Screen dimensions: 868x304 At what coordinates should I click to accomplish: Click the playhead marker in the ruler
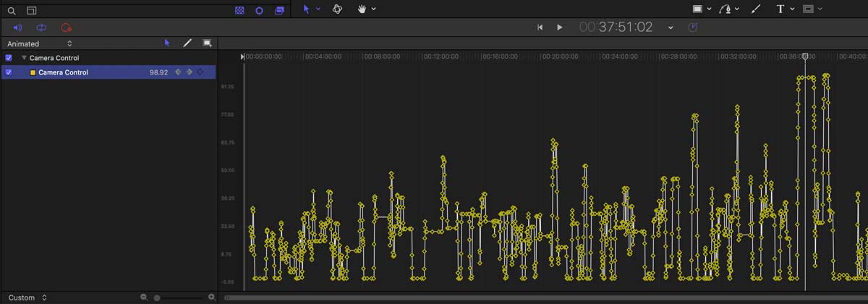click(x=805, y=56)
